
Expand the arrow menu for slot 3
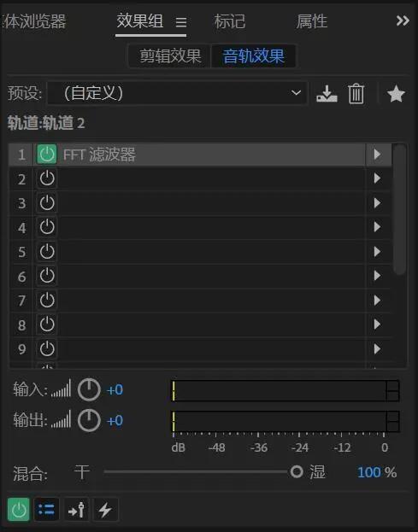click(377, 203)
